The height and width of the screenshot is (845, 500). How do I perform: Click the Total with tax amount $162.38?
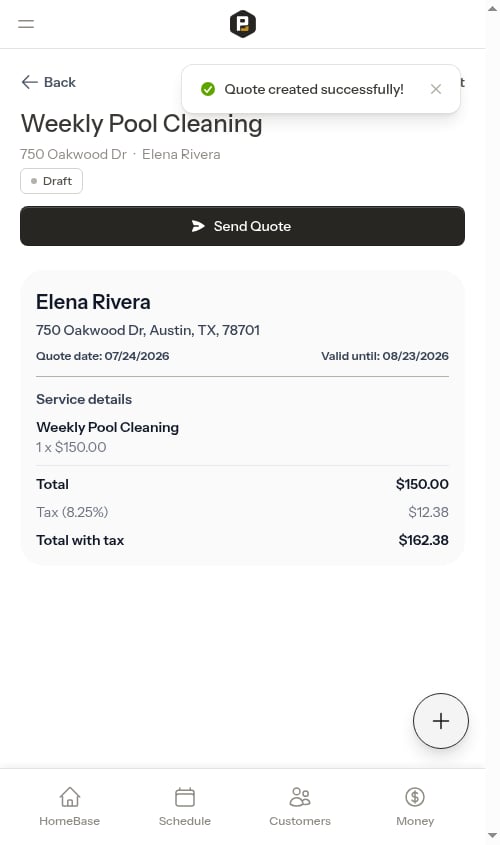(423, 540)
